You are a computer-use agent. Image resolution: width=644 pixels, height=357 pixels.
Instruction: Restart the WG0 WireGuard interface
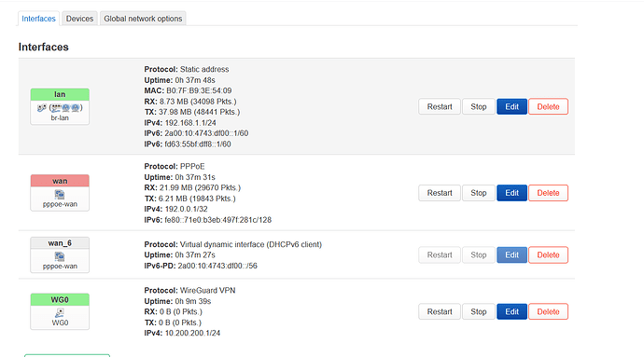click(440, 312)
